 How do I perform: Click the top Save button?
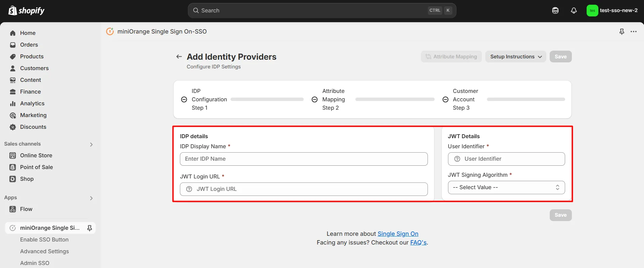pos(560,57)
